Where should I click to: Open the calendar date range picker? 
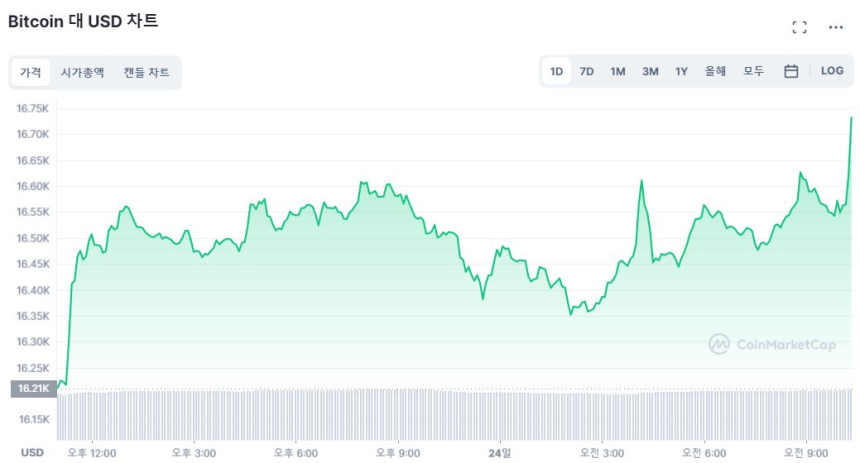pos(791,71)
